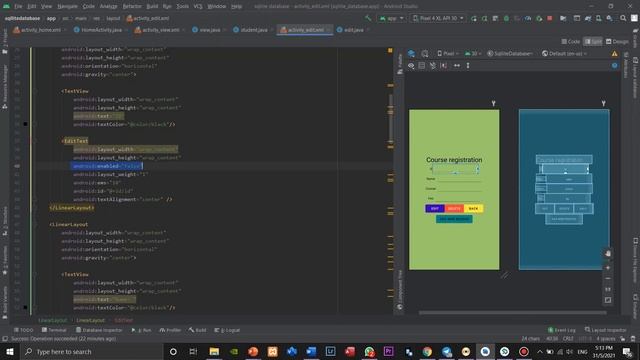Click the black color swatch in gutter near textColor

point(25,124)
